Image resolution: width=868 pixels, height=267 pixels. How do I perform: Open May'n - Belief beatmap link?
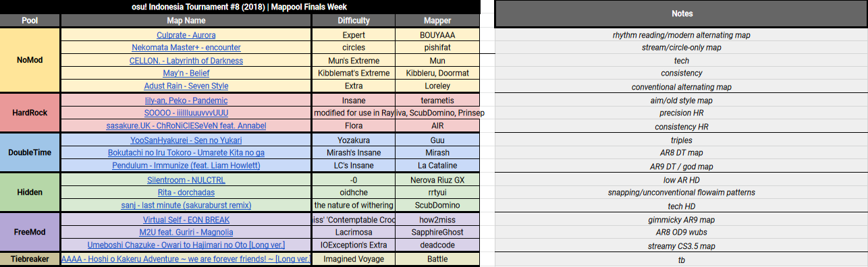[x=186, y=73]
